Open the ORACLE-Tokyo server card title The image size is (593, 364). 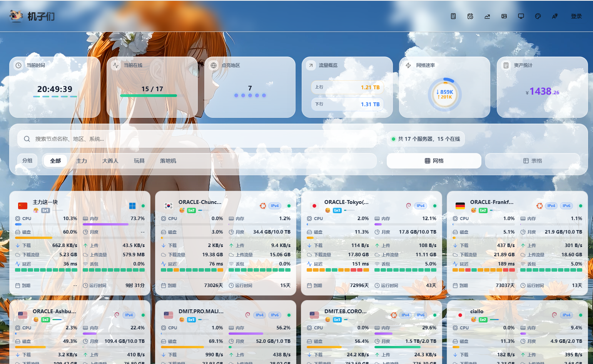coord(346,202)
